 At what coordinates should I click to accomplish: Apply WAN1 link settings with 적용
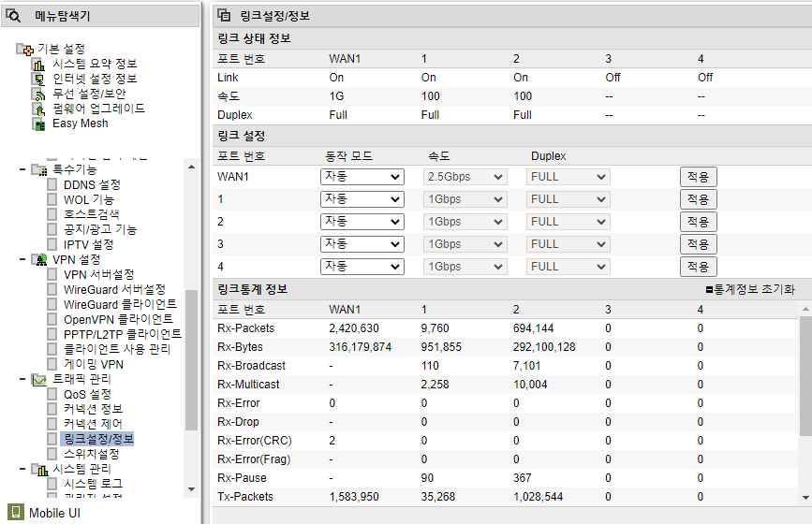698,177
